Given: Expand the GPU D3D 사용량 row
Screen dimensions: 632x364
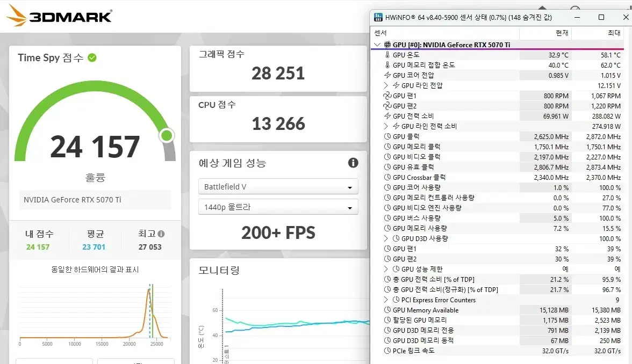Looking at the screenshot, I should pos(386,238).
